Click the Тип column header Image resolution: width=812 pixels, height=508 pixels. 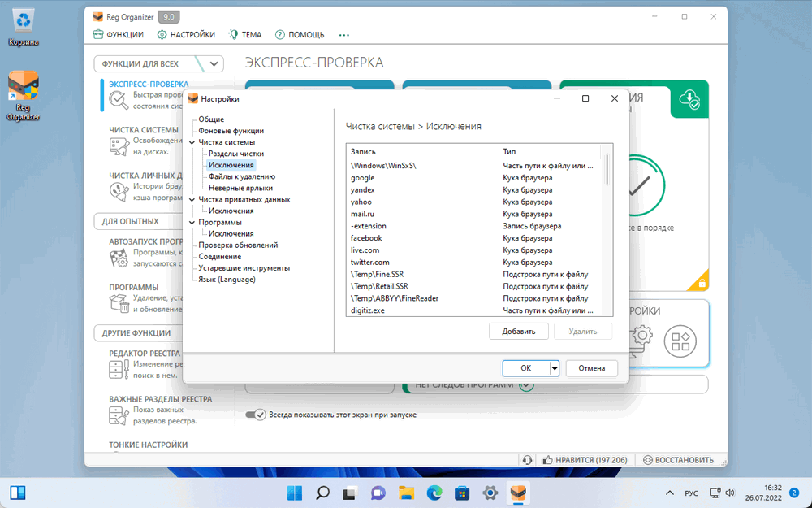click(x=550, y=151)
